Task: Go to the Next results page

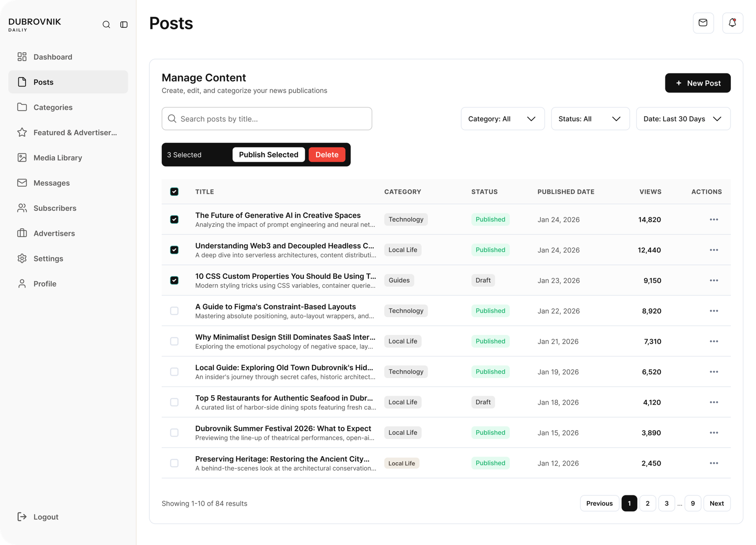Action: (717, 503)
